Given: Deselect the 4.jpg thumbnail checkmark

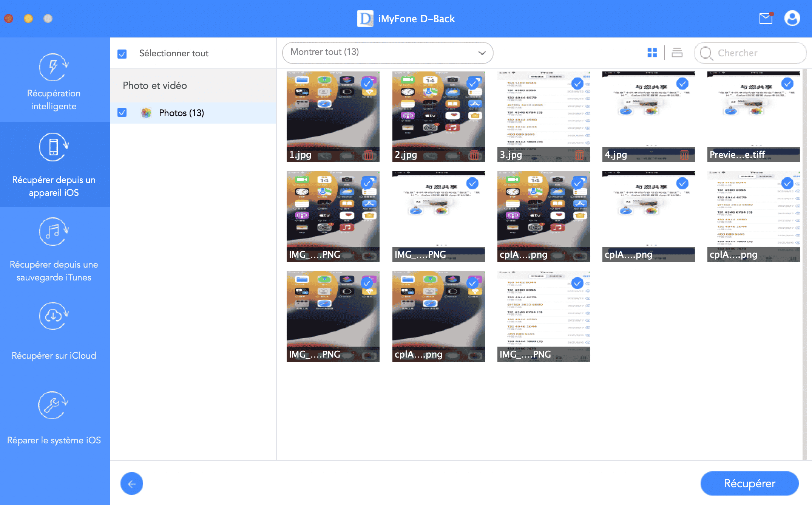Looking at the screenshot, I should 682,84.
